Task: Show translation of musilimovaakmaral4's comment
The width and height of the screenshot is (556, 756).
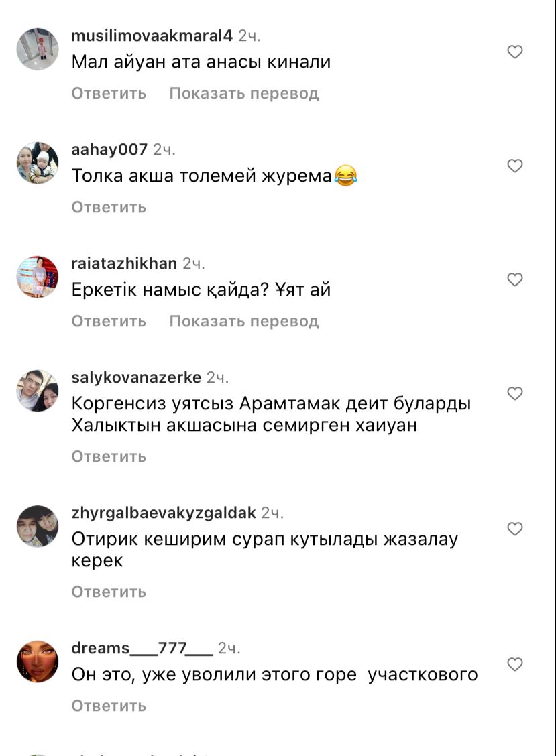Action: [x=243, y=93]
